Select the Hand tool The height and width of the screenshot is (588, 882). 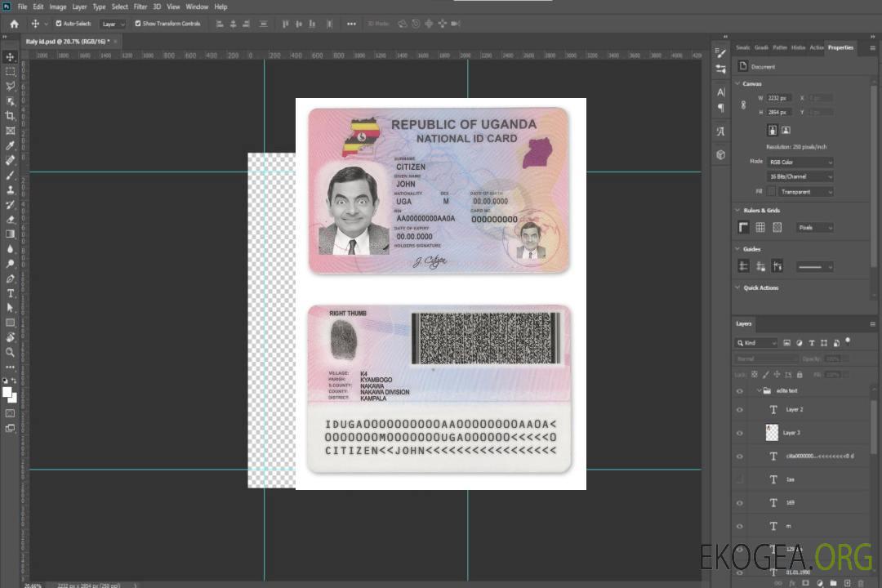point(10,337)
